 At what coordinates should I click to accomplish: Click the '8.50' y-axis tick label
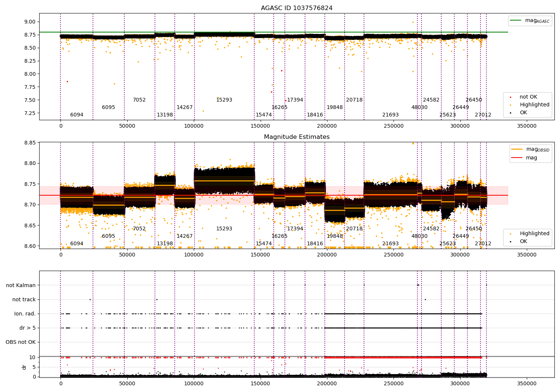(30, 48)
